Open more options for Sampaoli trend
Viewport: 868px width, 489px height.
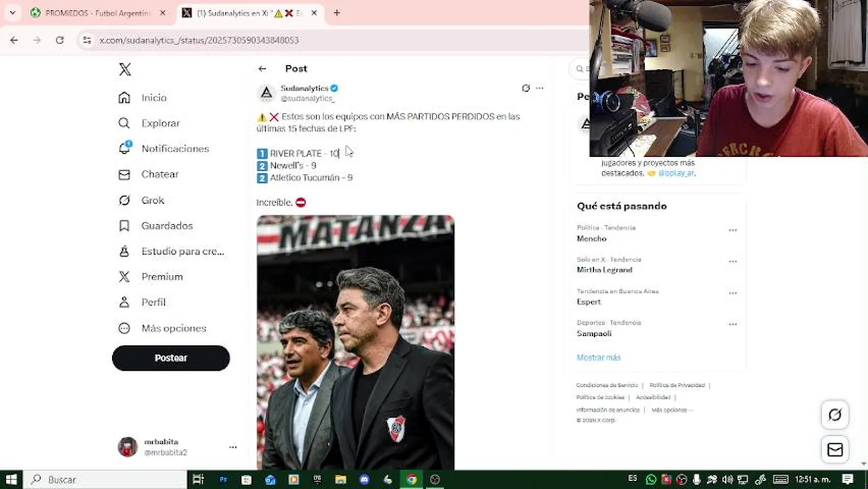(733, 325)
